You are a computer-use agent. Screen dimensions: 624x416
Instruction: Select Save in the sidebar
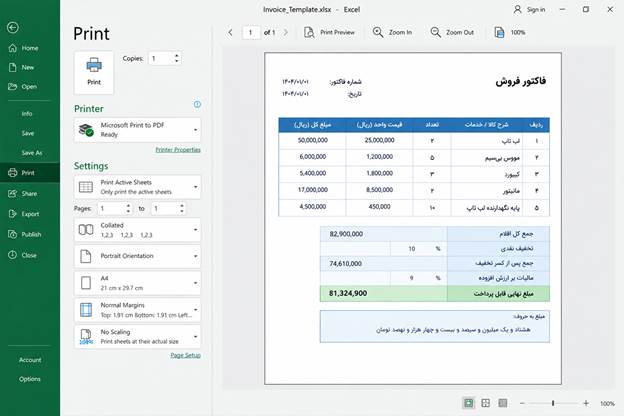click(30, 133)
